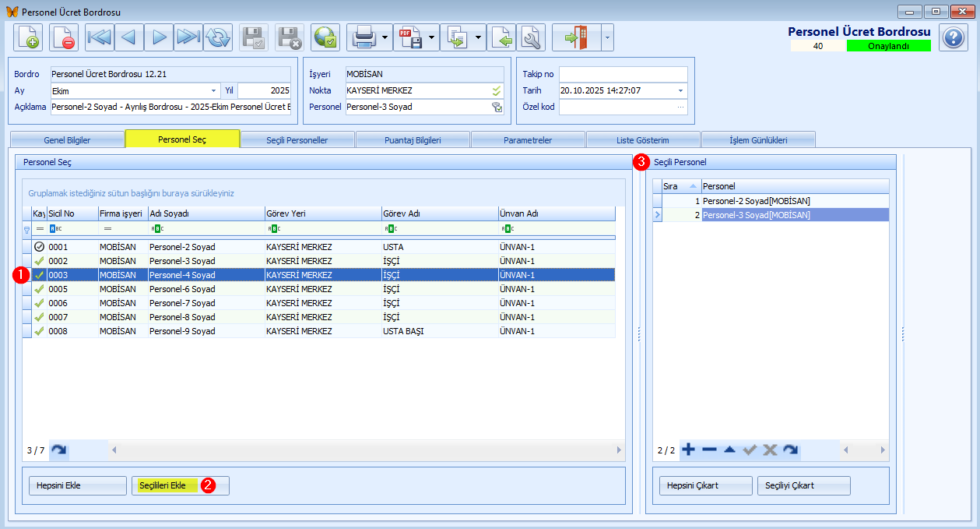
Task: Click into the Takip no field
Action: point(623,74)
